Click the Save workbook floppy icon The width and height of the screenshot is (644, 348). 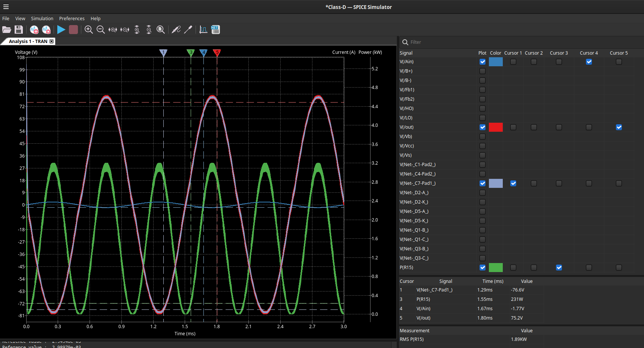click(x=19, y=30)
